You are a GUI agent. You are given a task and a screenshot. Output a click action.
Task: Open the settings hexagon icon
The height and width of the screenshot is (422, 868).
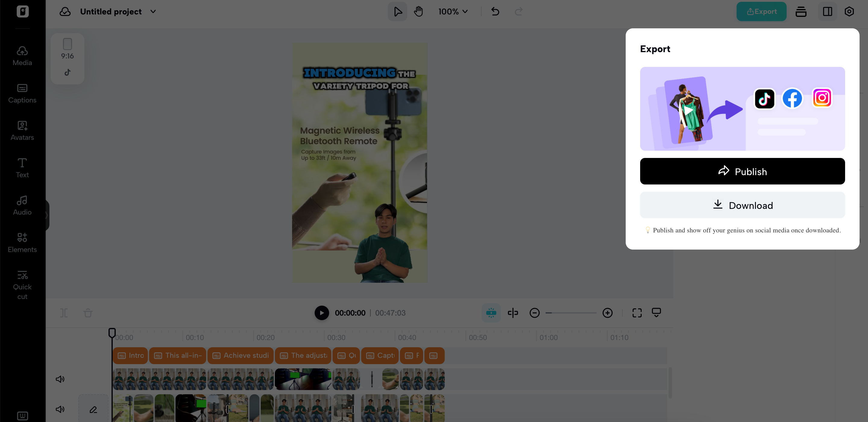point(849,11)
